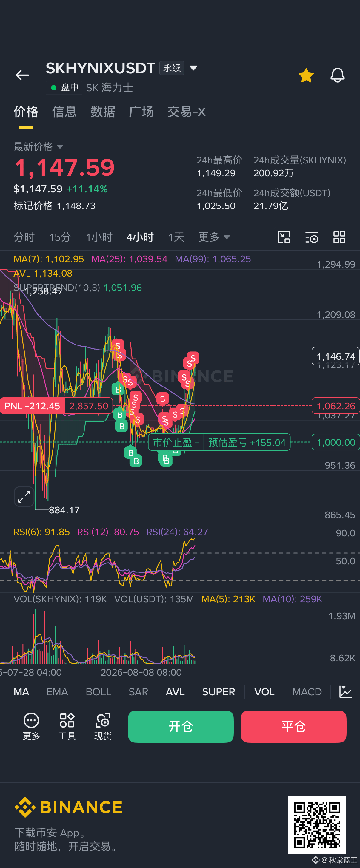The image size is (360, 868).
Task: Expand the 最新价格 dropdown
Action: pyautogui.click(x=39, y=146)
